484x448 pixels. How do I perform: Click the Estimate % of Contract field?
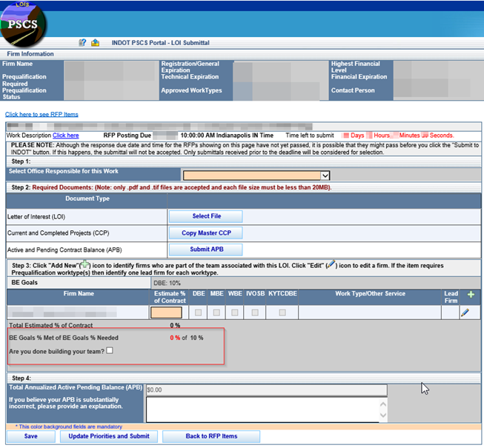click(x=166, y=312)
